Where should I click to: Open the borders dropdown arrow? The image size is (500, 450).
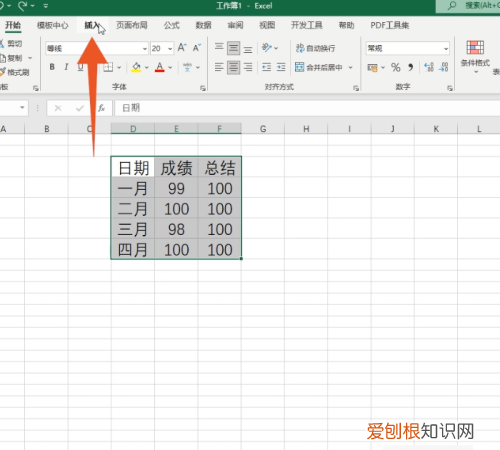coord(119,67)
